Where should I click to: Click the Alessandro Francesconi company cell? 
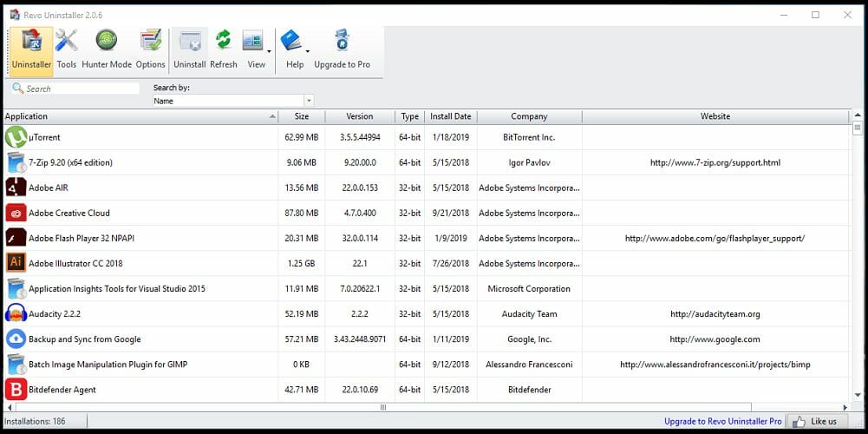pos(529,365)
